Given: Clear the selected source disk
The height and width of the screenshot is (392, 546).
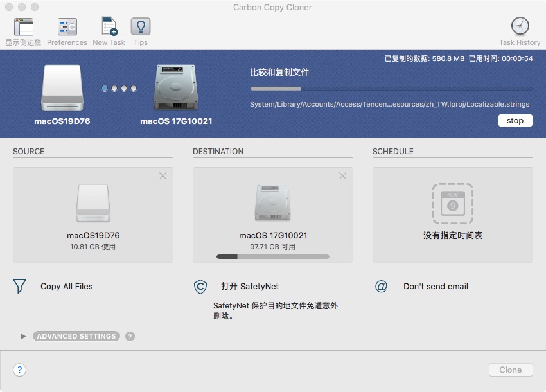Looking at the screenshot, I should pyautogui.click(x=163, y=175).
